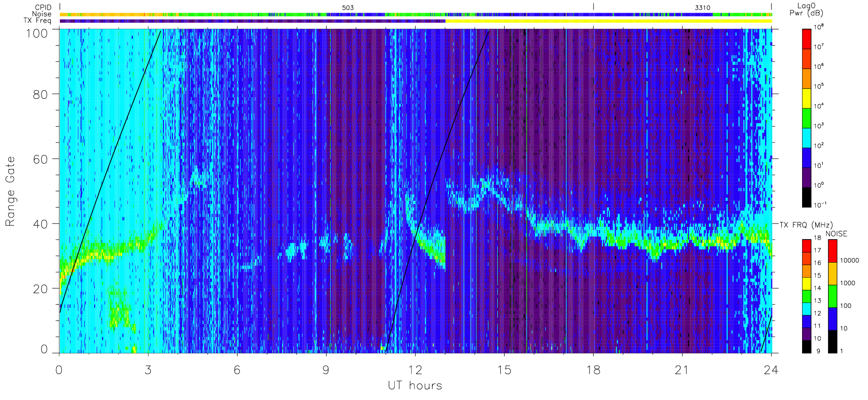Click the green segment of power colorbar

[x=807, y=118]
